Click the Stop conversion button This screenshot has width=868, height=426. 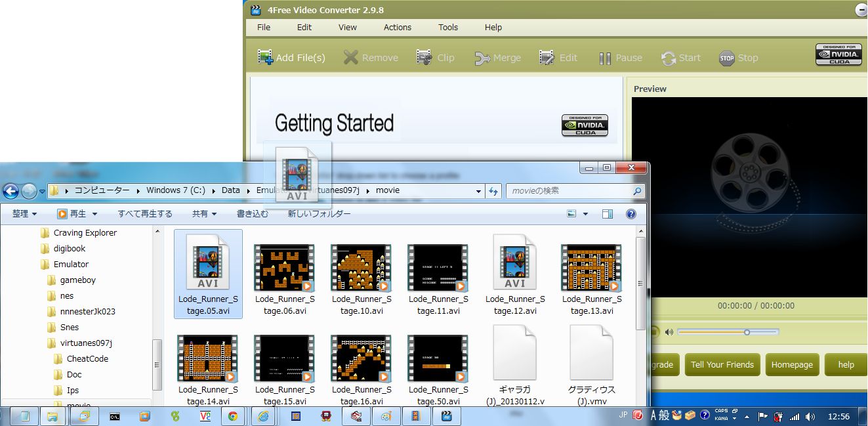(x=738, y=58)
